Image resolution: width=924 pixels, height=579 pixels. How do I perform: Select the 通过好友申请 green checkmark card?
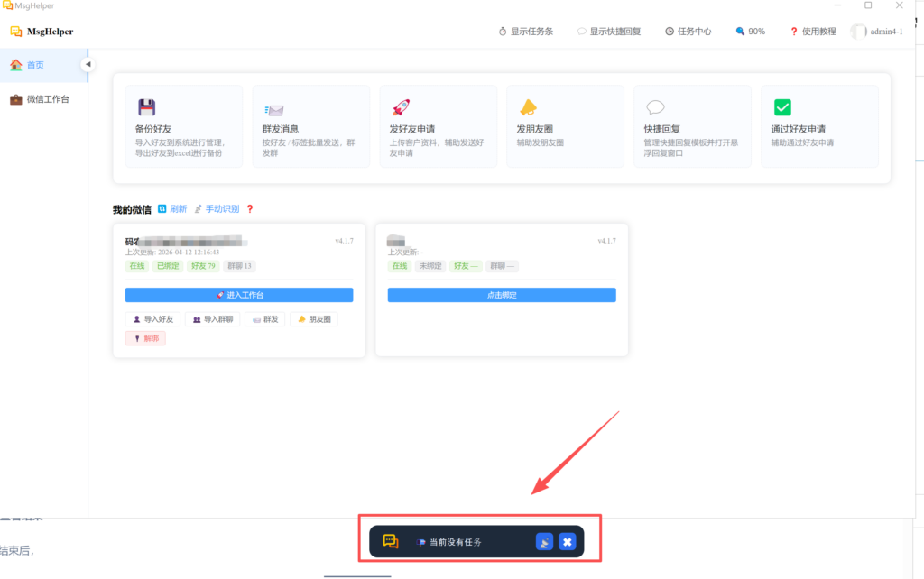[819, 126]
